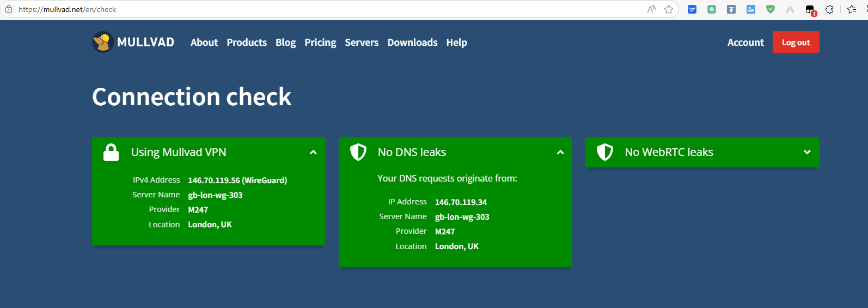Go to the Downloads page

[412, 43]
